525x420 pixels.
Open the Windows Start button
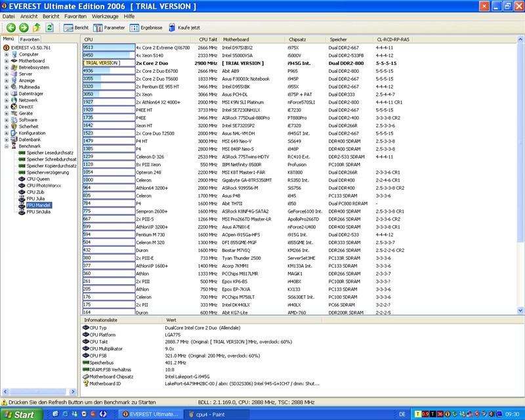pos(22,414)
